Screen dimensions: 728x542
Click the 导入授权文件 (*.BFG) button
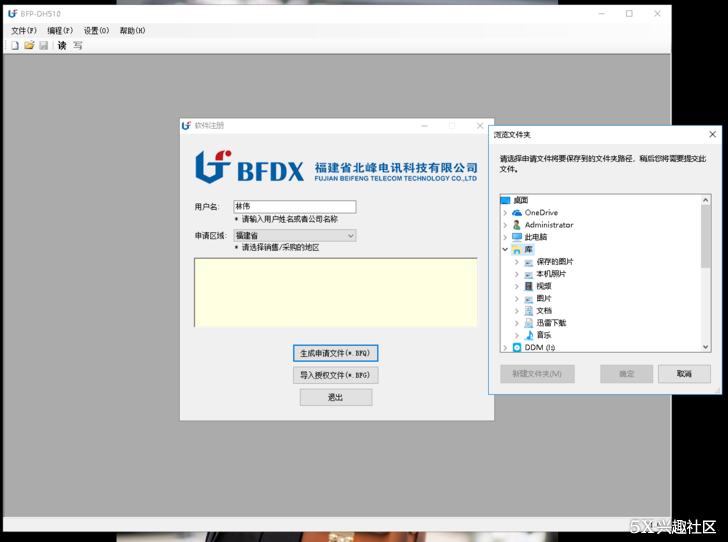[336, 375]
